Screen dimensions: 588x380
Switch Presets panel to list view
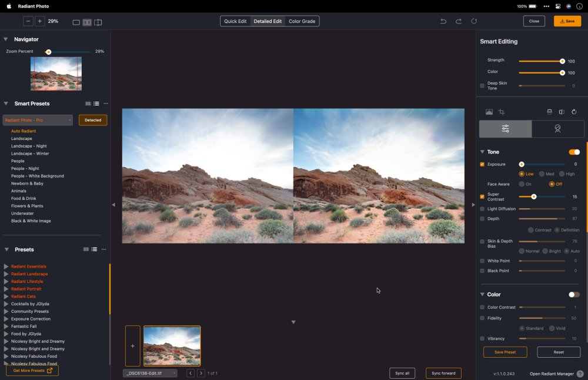coord(94,249)
